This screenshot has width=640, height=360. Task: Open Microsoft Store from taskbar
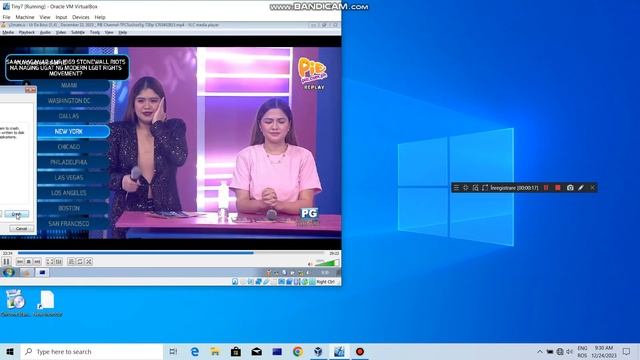[236, 351]
